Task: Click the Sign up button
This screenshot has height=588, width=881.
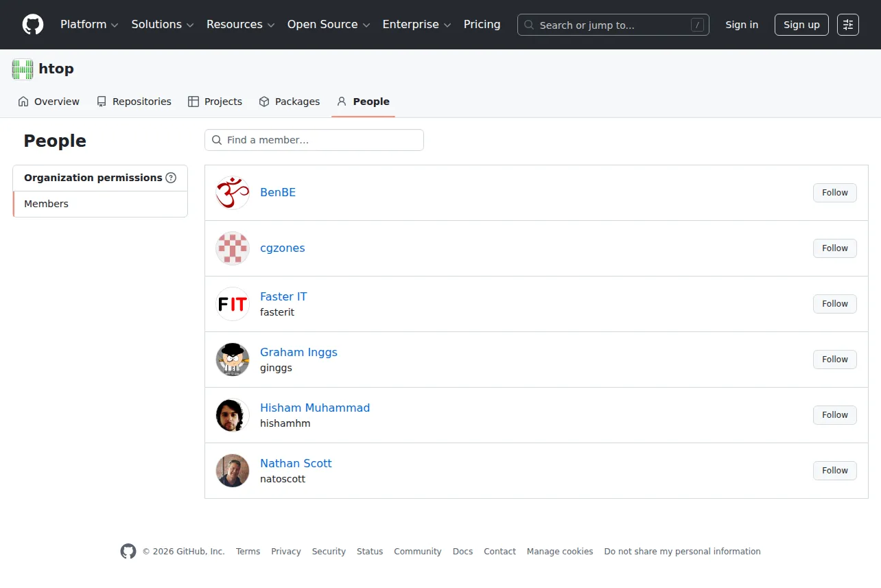Action: click(801, 25)
